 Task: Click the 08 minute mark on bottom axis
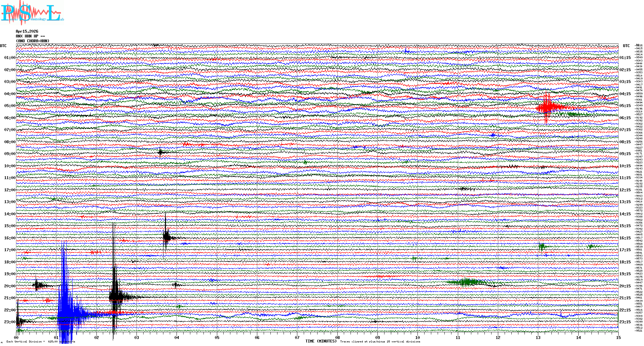[x=337, y=338]
